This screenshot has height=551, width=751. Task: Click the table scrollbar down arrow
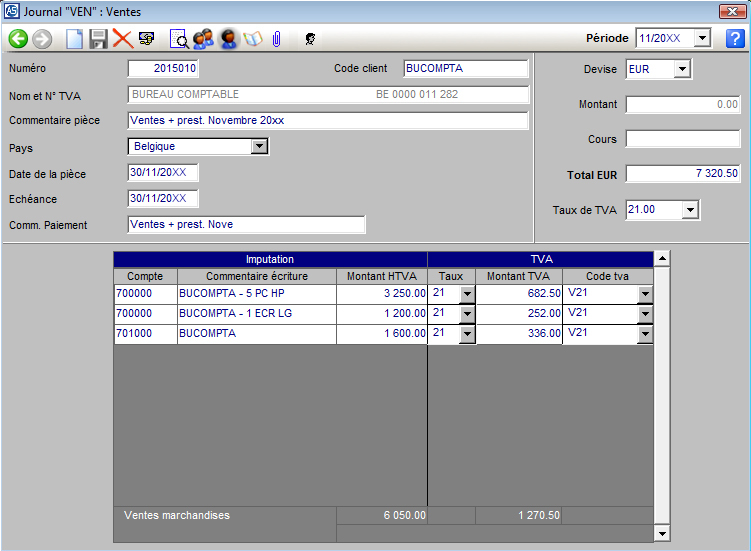(661, 534)
